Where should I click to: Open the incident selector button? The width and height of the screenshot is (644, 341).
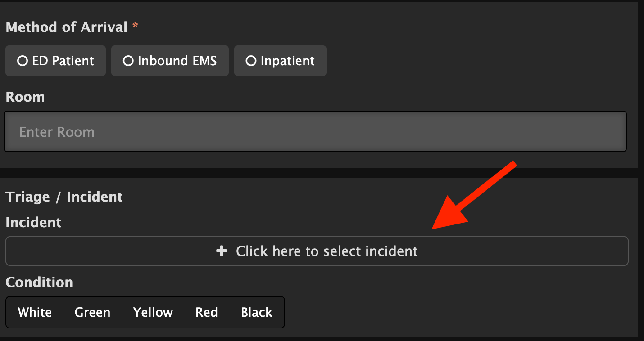pos(317,251)
